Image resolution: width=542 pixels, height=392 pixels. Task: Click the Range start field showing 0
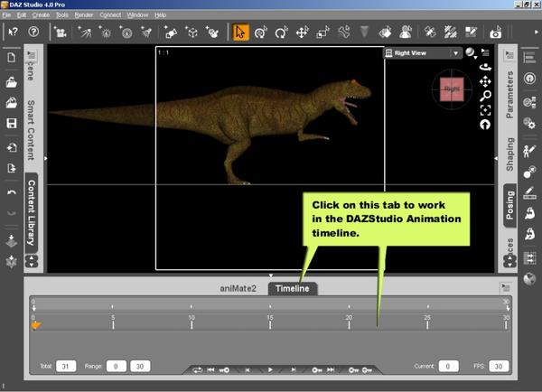117,366
